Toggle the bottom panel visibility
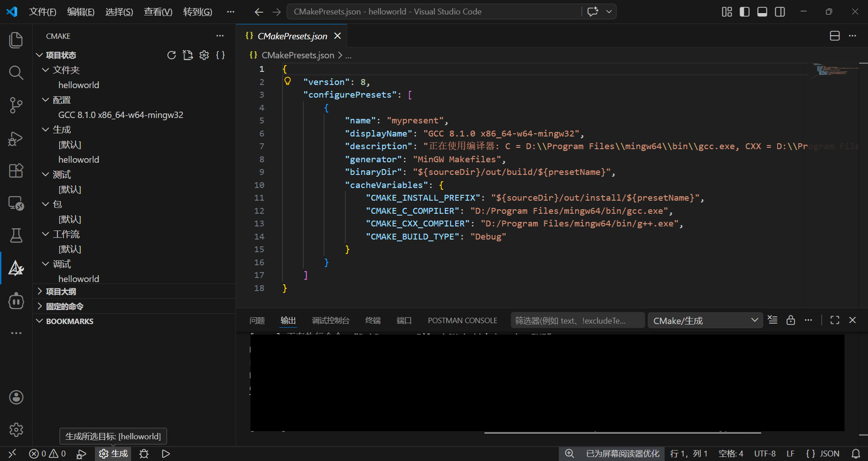 (762, 12)
